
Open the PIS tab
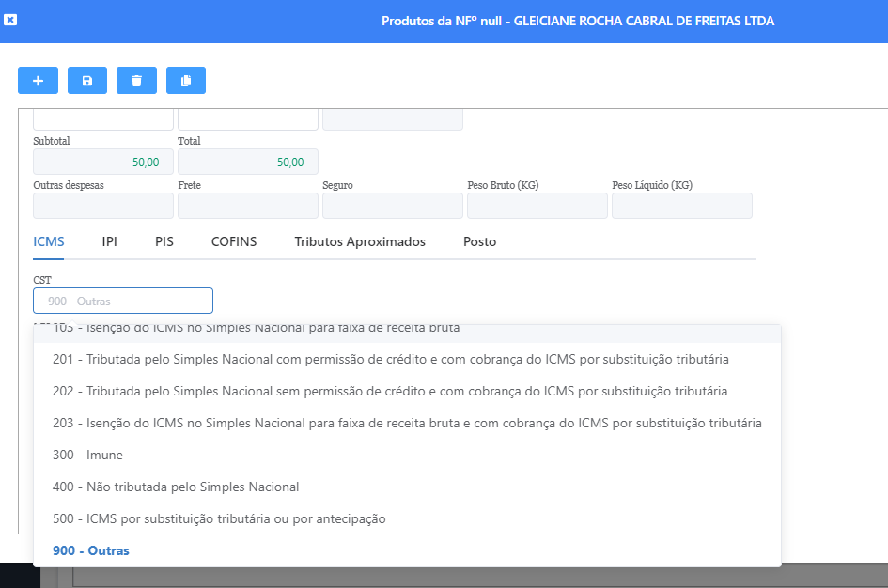[x=164, y=241]
